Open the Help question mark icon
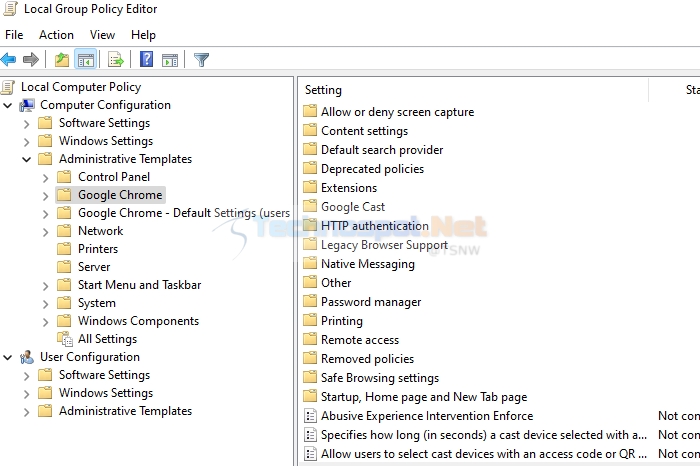The height and width of the screenshot is (466, 700). pyautogui.click(x=146, y=59)
